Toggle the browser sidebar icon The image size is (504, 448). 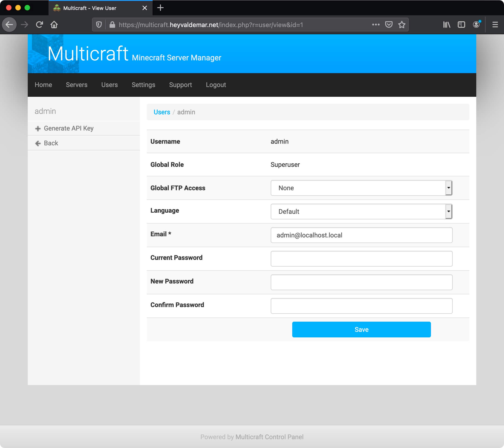click(x=461, y=25)
